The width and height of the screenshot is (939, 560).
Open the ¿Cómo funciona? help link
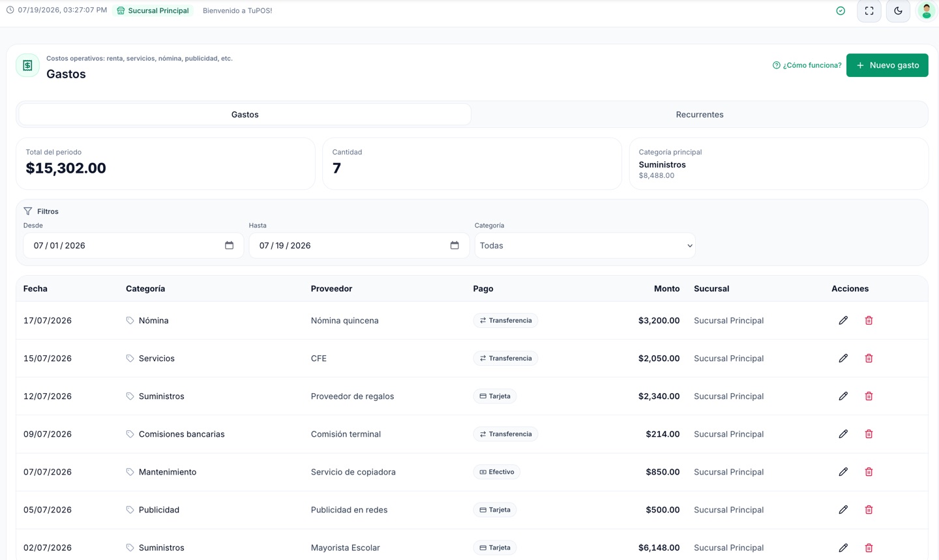point(807,65)
